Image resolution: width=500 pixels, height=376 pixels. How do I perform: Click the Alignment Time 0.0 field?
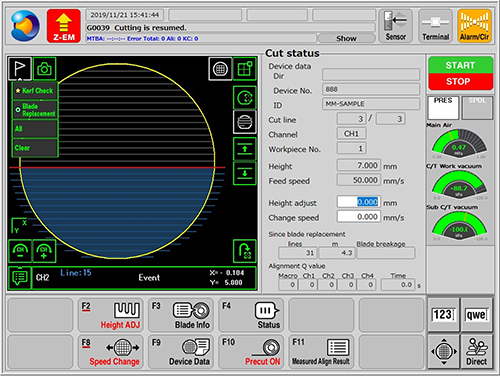(x=398, y=285)
